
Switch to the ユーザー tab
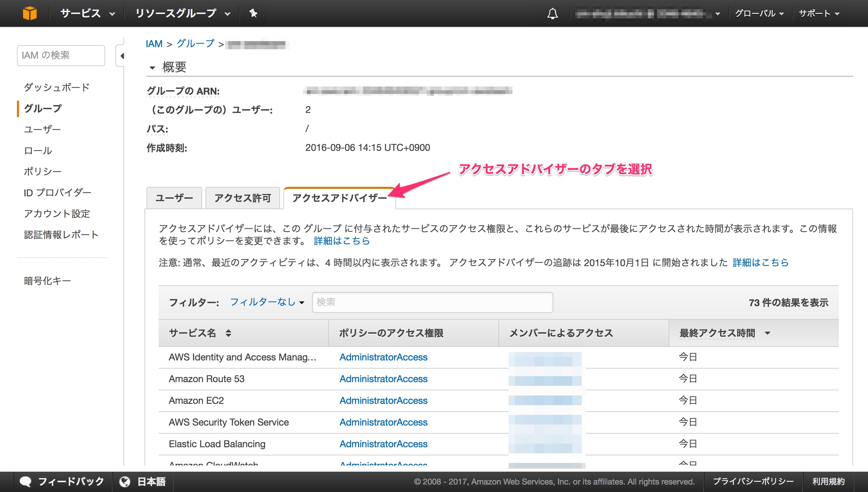174,198
